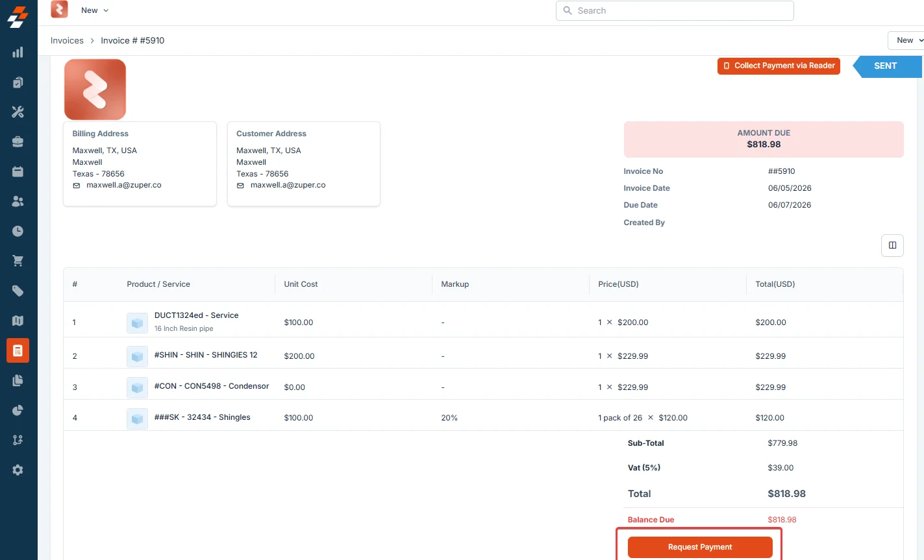
Task: Focus the Search input field
Action: coord(675,10)
